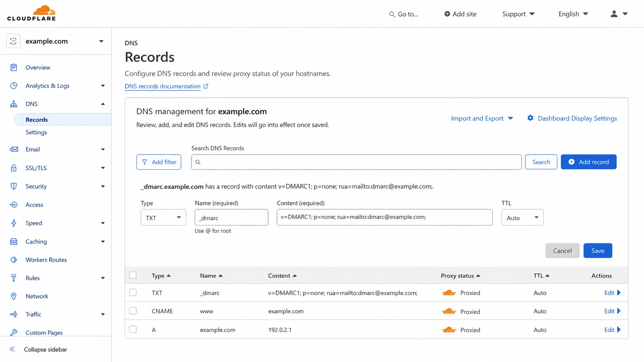Click the Access icon in sidebar

click(13, 205)
